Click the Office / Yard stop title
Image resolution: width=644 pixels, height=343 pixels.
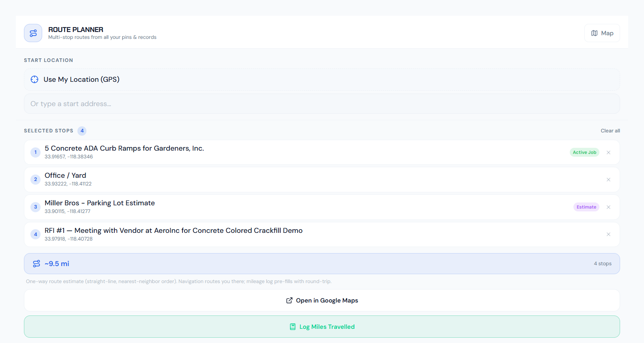click(x=65, y=175)
